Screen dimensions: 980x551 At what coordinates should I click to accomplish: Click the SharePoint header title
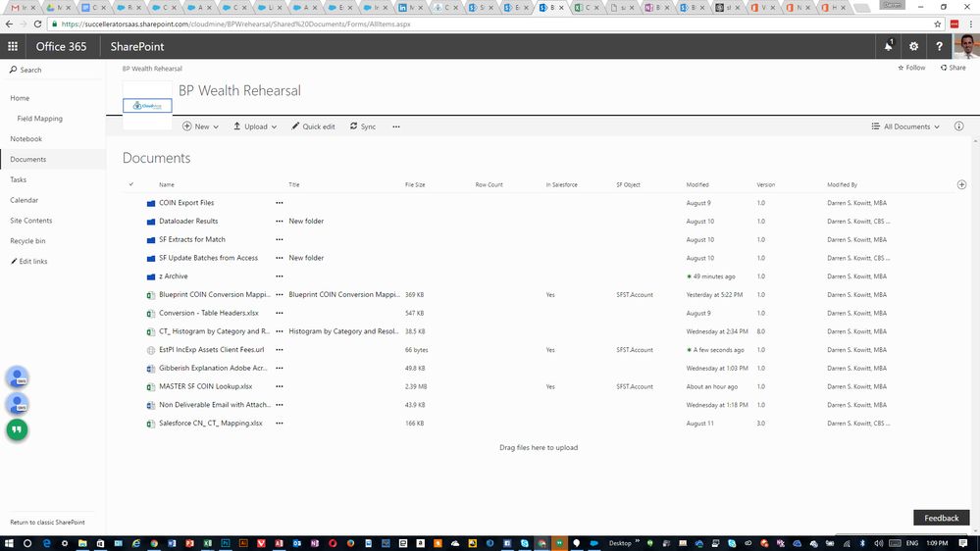point(137,47)
